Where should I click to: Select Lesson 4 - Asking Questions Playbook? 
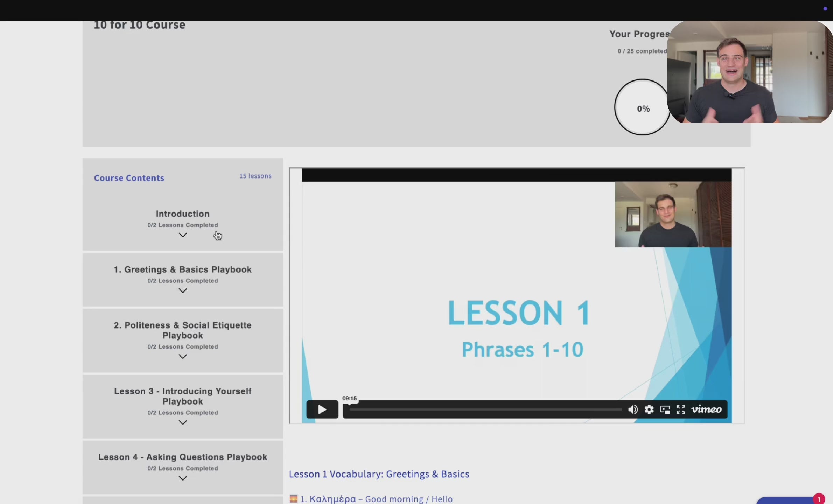pos(183,457)
